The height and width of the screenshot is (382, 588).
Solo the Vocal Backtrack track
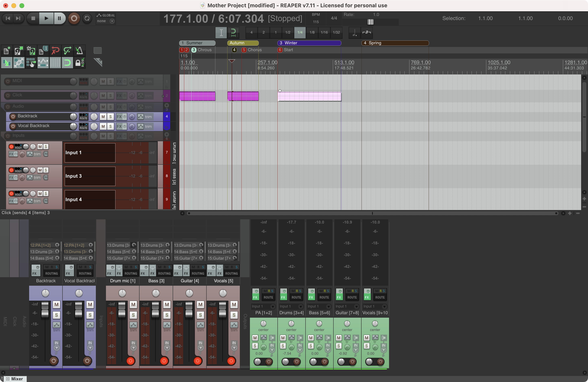coord(110,126)
